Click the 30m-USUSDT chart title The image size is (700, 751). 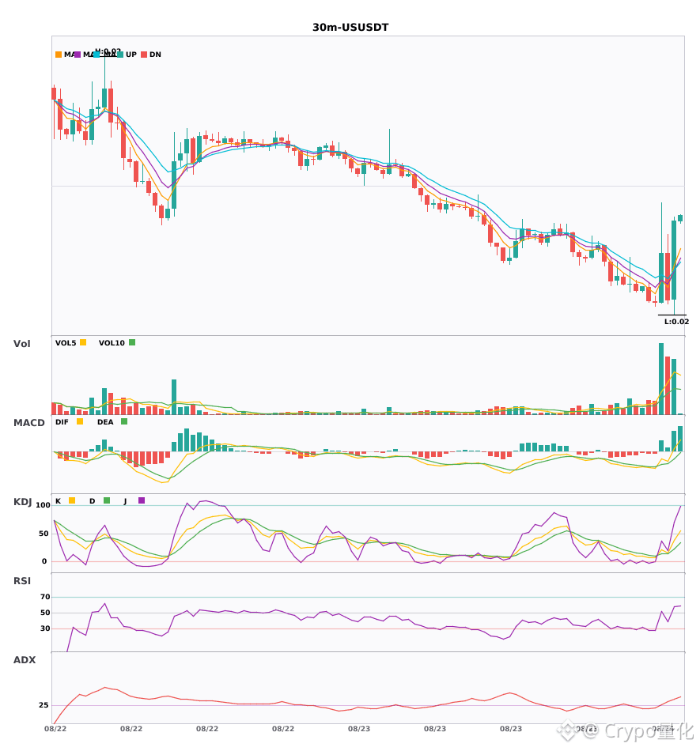(350, 28)
